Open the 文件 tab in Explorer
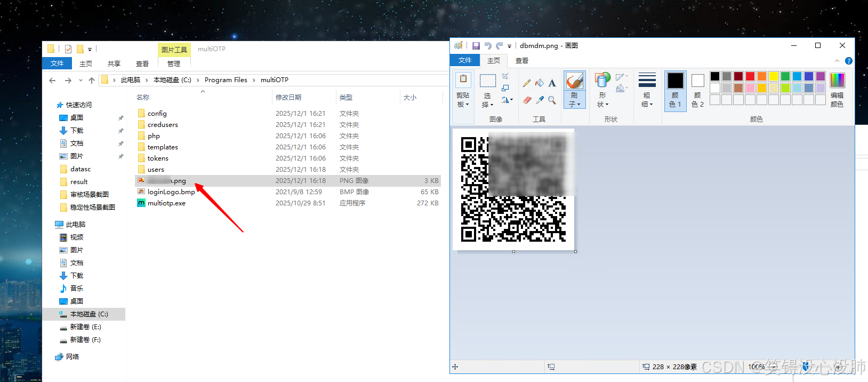 coord(57,63)
